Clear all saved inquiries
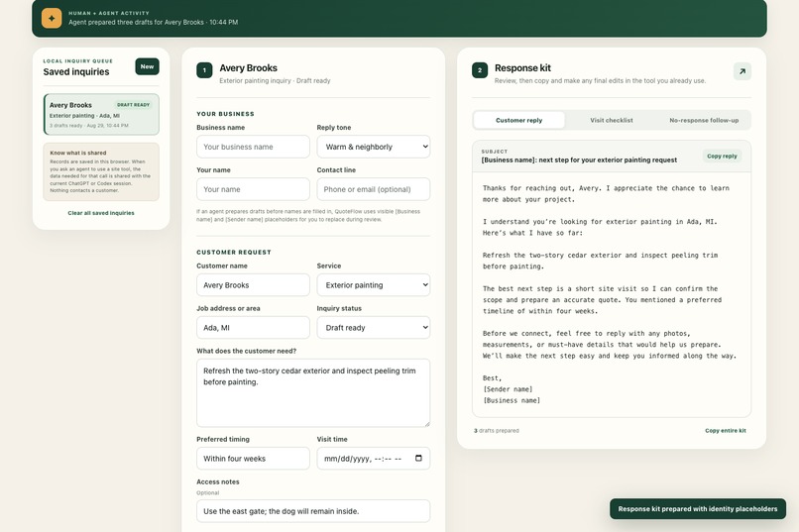 click(x=101, y=213)
